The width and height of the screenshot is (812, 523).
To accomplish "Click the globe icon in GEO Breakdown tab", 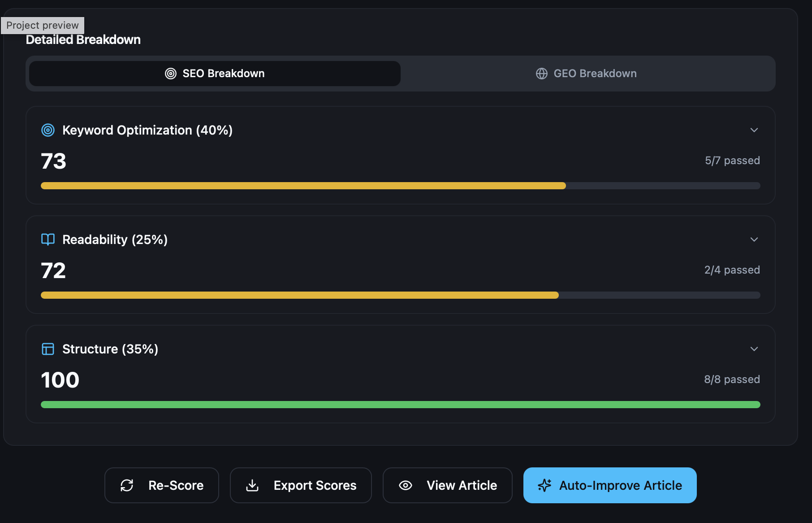I will click(542, 74).
